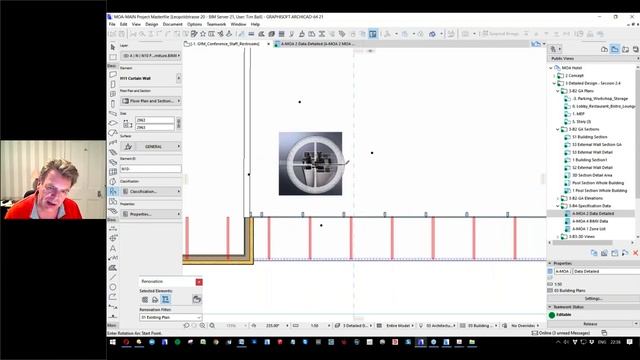Image resolution: width=640 pixels, height=360 pixels.
Task: Click the second Size value field
Action: coord(155,127)
